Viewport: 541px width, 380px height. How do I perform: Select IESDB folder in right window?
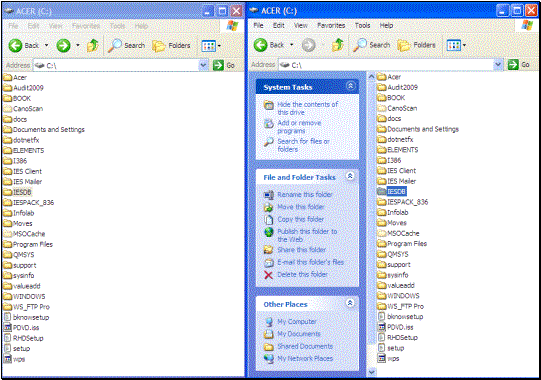click(x=392, y=191)
